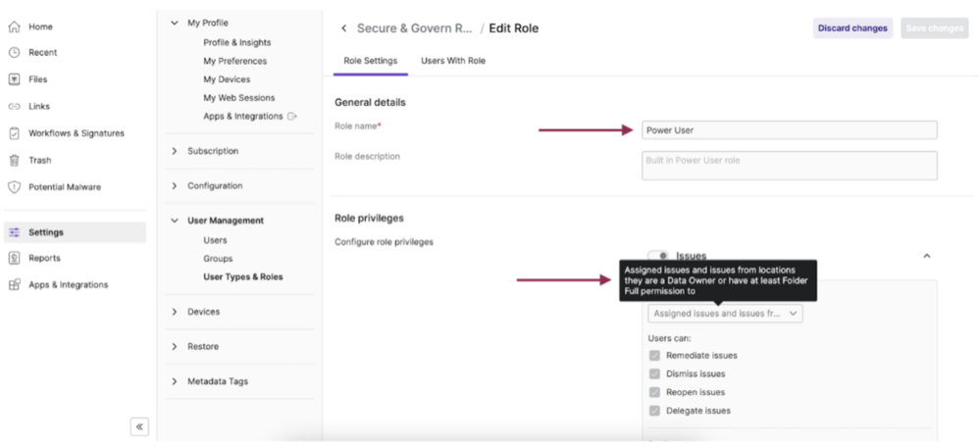Open Recent via clock icon
This screenshot has height=447, width=980.
(14, 53)
